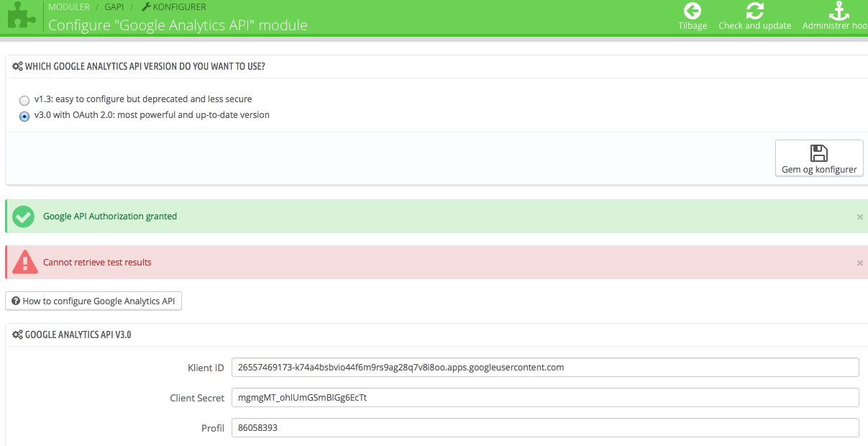Dismiss the Google API Authorization granted alert
Screen dimensions: 868x446
click(860, 217)
